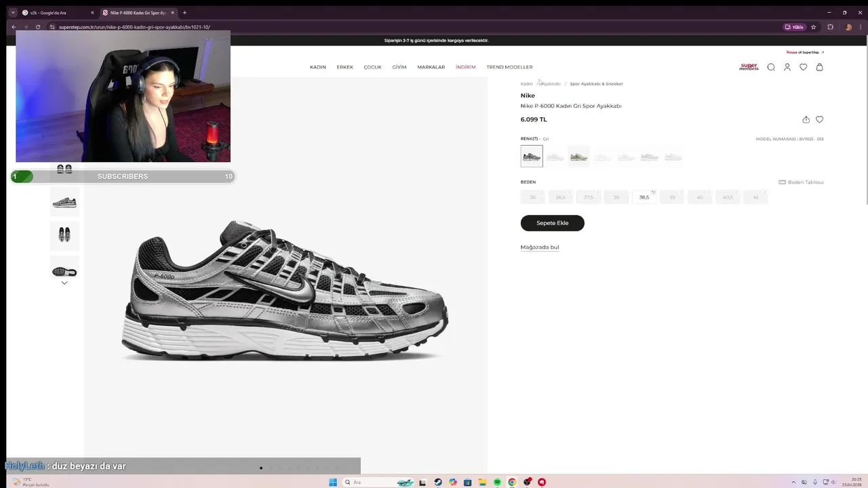
Task: Click the Mağazada bul link
Action: 540,247
